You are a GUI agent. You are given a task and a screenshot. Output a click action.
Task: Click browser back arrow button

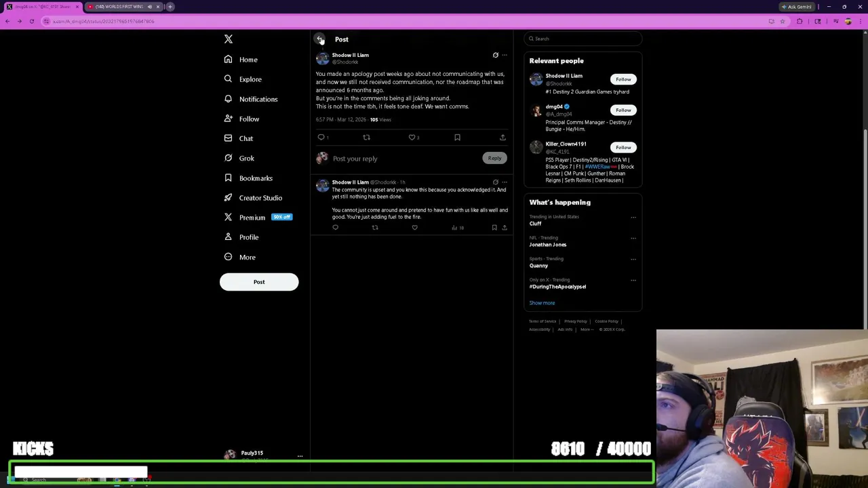pyautogui.click(x=7, y=21)
